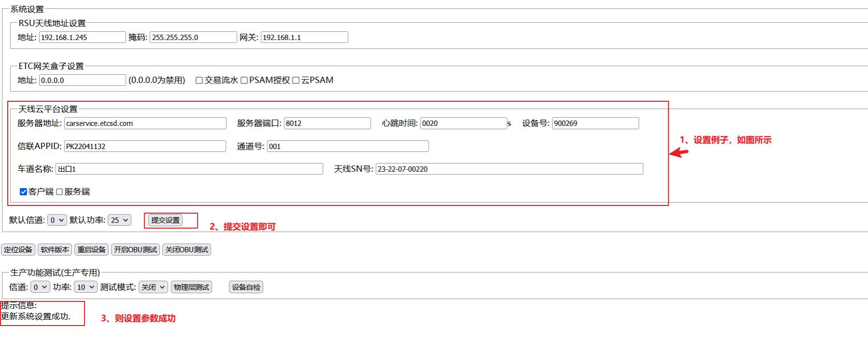Viewport: 868px width, 354px height.
Task: Expand the production test 功率 dropdown showing 10
Action: 86,287
